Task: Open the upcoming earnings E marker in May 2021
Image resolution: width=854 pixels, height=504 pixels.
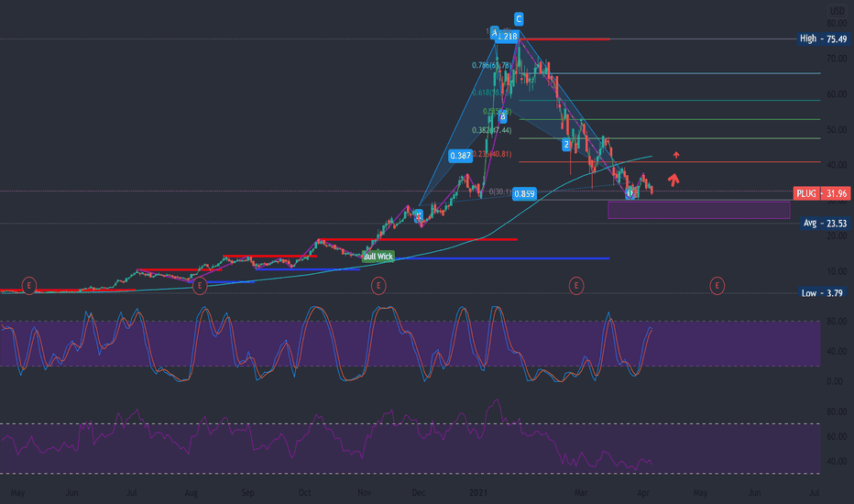Action: [717, 286]
